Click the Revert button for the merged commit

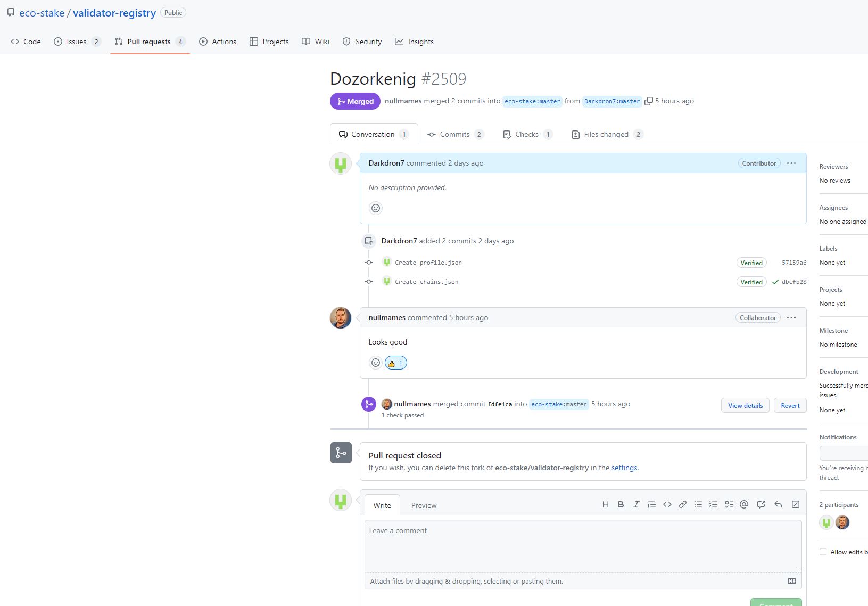(x=790, y=405)
